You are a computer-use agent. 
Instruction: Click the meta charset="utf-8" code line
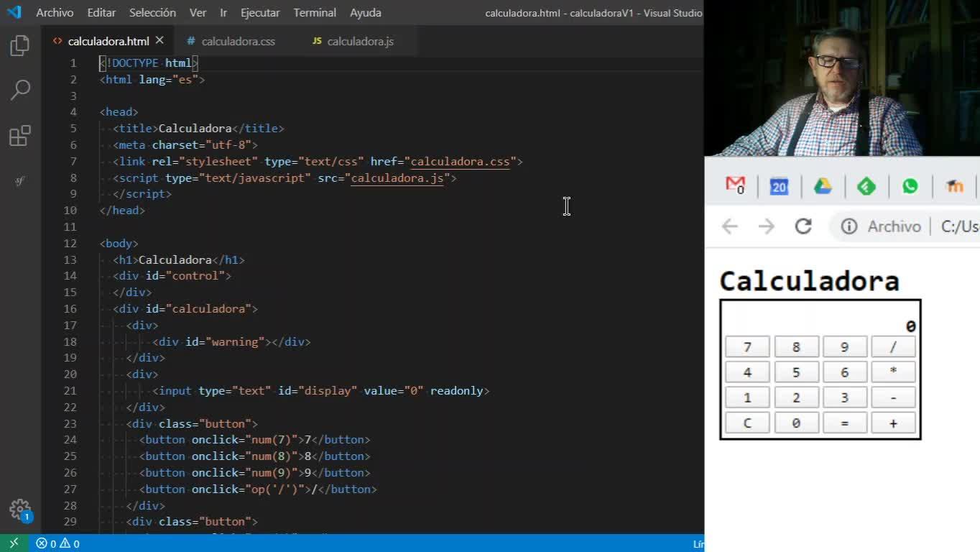coord(185,145)
